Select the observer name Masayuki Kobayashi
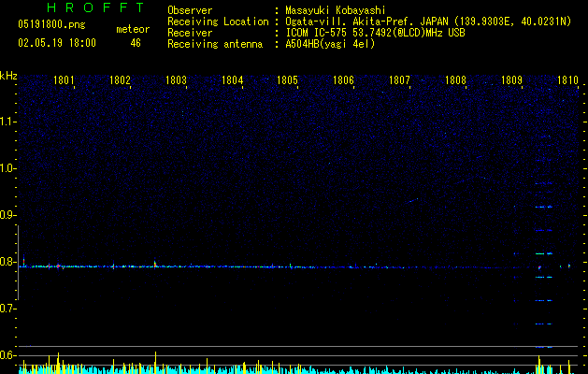 336,10
